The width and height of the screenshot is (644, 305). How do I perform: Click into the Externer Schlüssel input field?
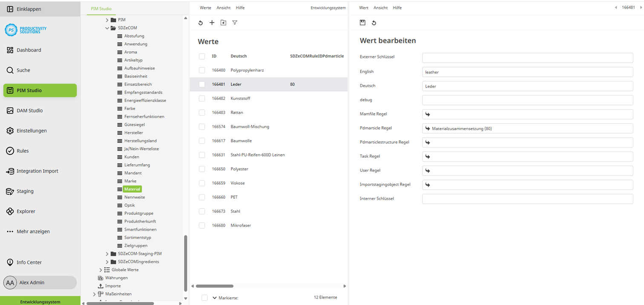[527, 58]
